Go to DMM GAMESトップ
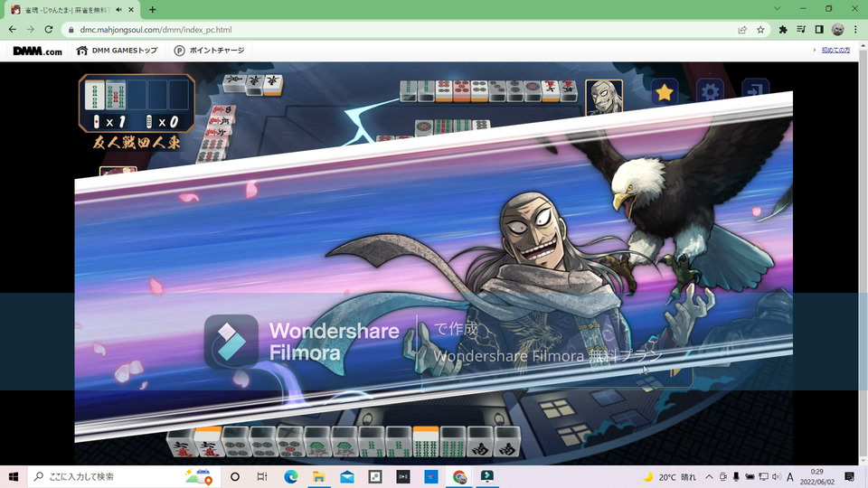 click(x=118, y=51)
